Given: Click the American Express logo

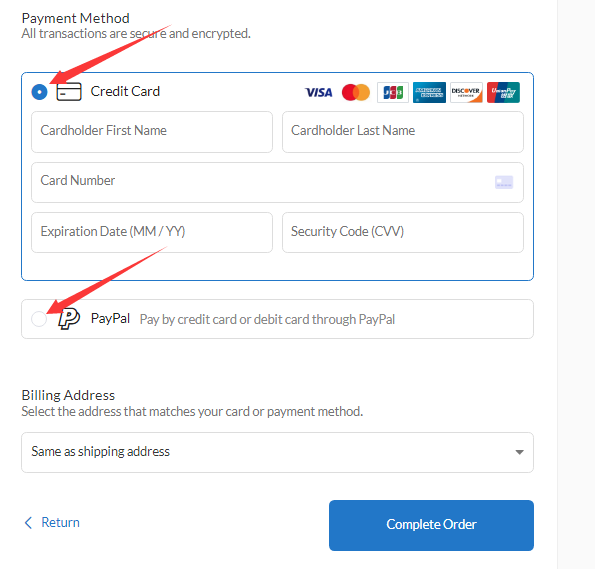Looking at the screenshot, I should pos(429,92).
